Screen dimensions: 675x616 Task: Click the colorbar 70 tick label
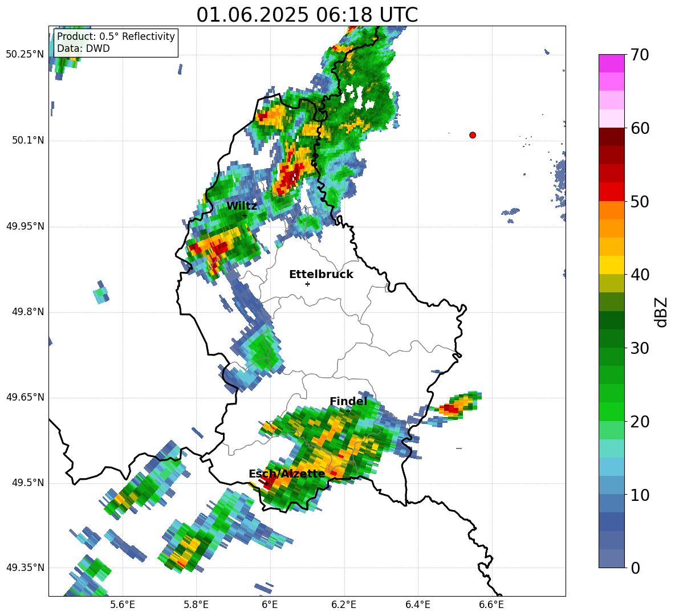coord(640,55)
